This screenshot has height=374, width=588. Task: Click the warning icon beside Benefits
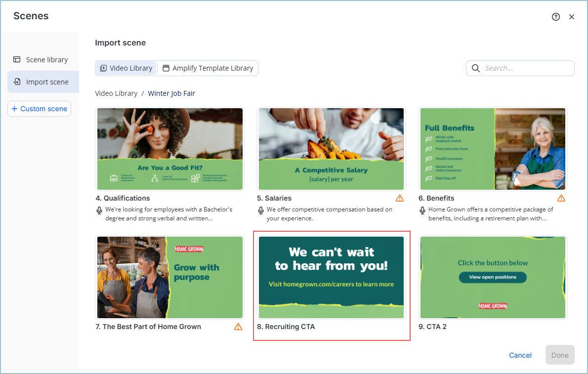click(561, 198)
